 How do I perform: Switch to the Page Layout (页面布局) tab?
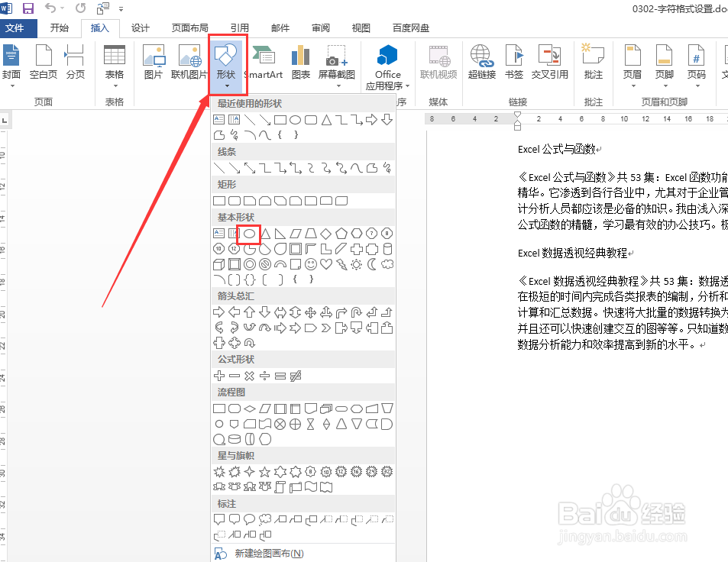190,27
